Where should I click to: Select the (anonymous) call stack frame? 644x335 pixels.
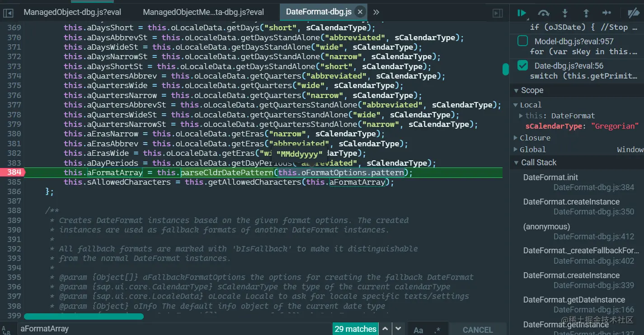[577, 231]
